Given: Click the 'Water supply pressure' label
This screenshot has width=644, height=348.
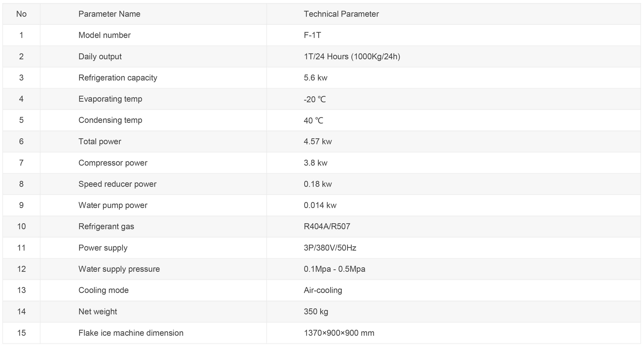Looking at the screenshot, I should (x=119, y=269).
